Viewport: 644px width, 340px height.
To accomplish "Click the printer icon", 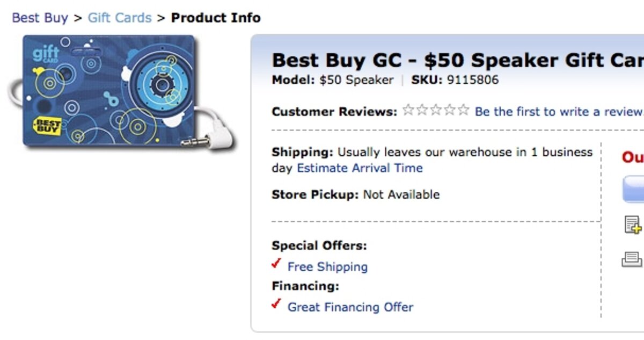I will [632, 259].
